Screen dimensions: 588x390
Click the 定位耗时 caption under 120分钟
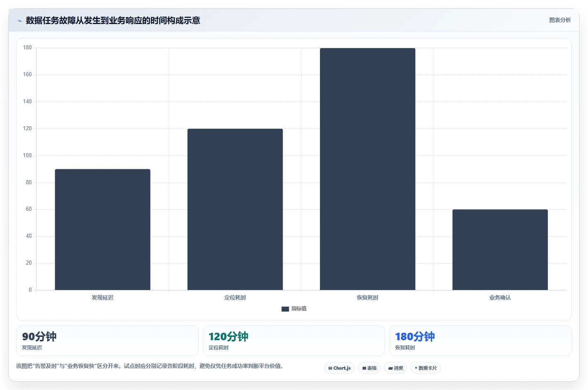click(218, 348)
